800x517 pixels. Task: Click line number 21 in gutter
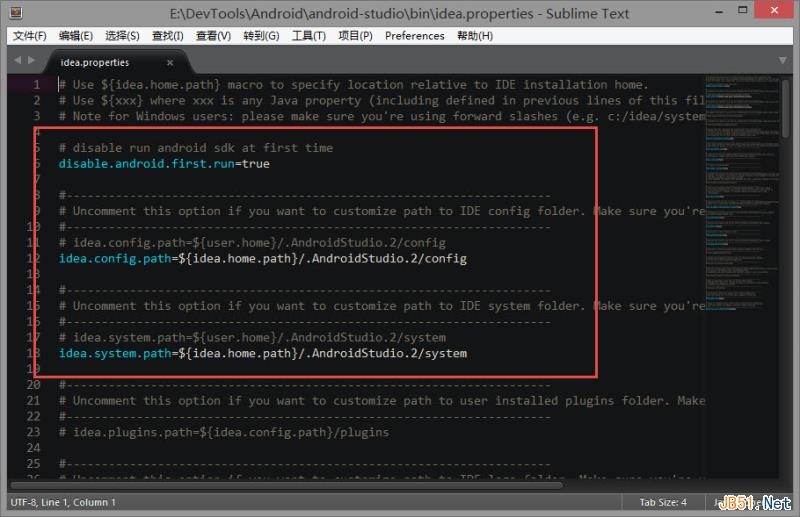coord(34,401)
